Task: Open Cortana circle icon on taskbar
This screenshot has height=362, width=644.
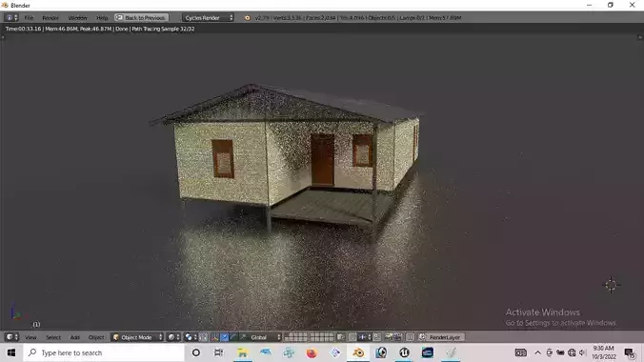Action: pyautogui.click(x=196, y=352)
